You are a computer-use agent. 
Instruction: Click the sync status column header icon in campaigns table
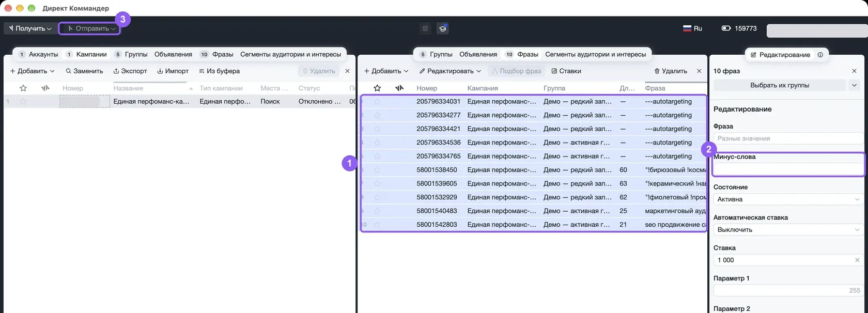point(45,88)
